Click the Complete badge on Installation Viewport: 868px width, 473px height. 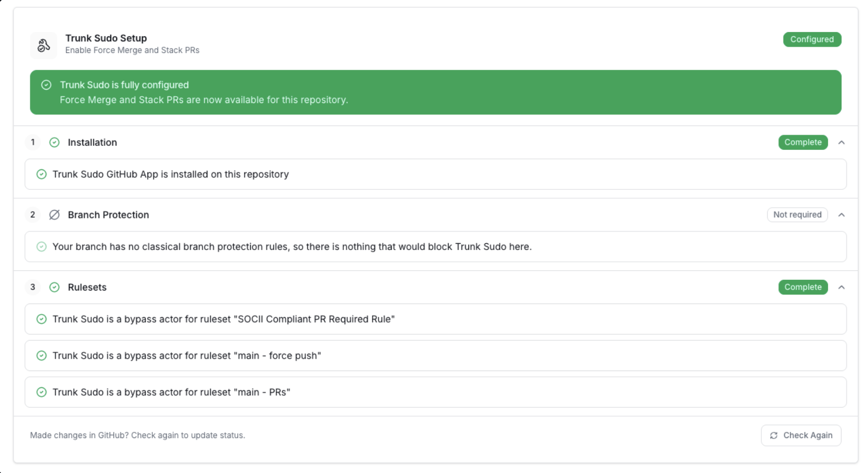pos(803,142)
